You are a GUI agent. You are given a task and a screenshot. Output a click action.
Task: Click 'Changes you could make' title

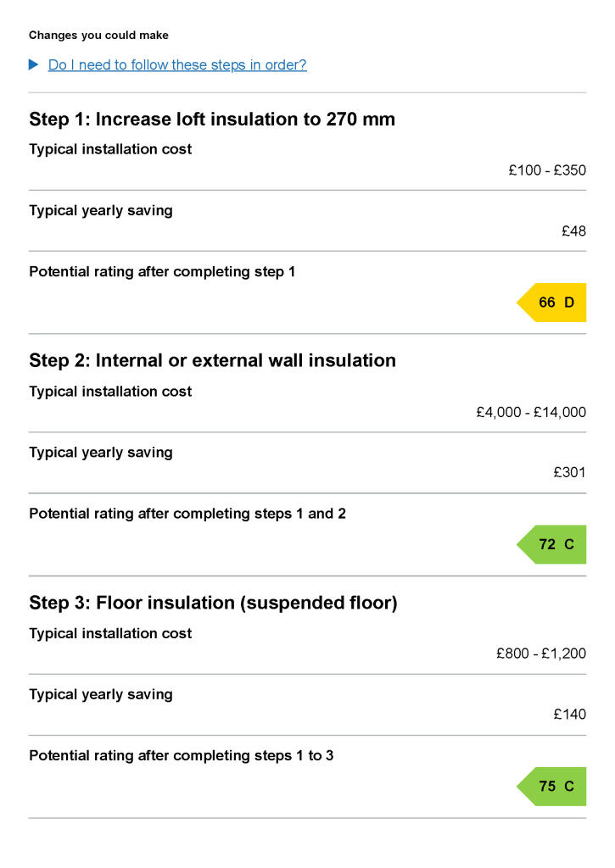click(98, 36)
